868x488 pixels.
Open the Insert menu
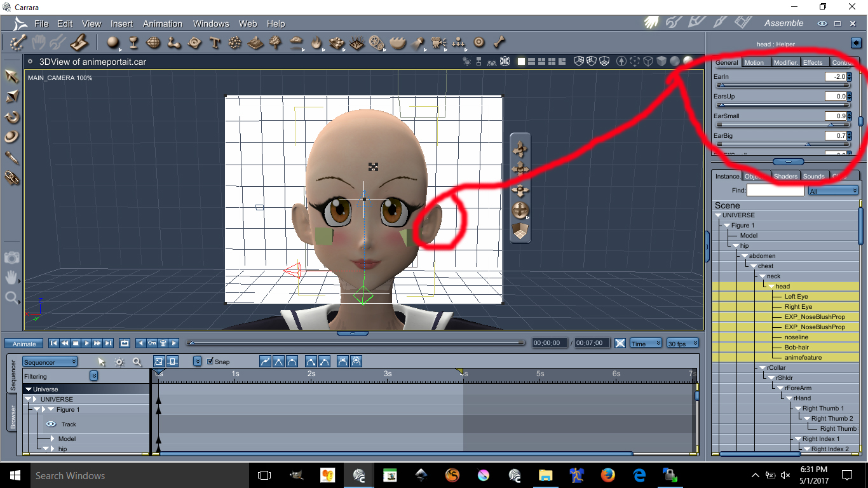click(122, 24)
